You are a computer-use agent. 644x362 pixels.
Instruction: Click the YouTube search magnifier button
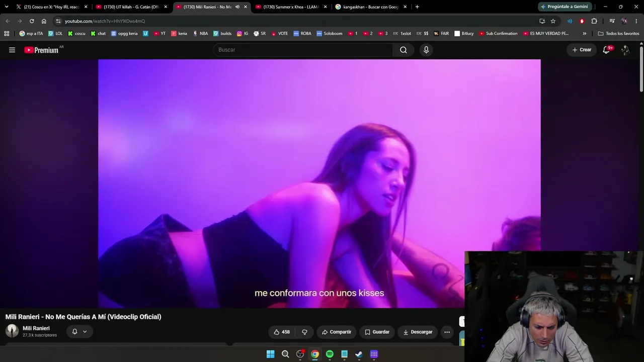tap(404, 50)
